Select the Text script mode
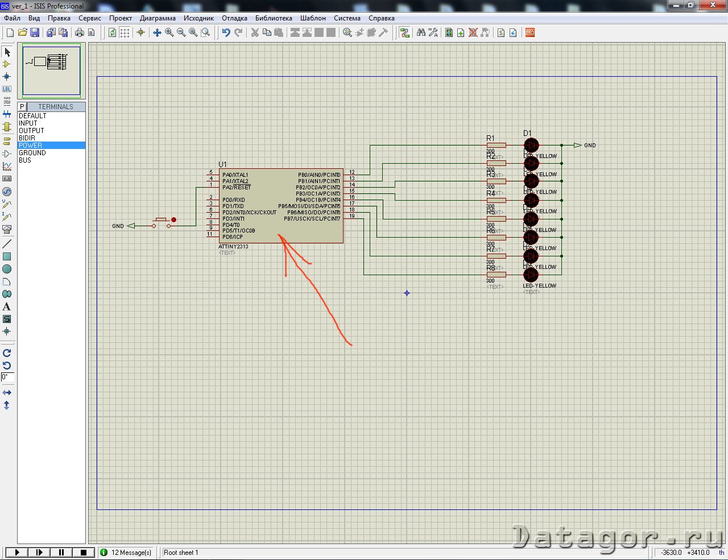728x560 pixels. pyautogui.click(x=7, y=102)
